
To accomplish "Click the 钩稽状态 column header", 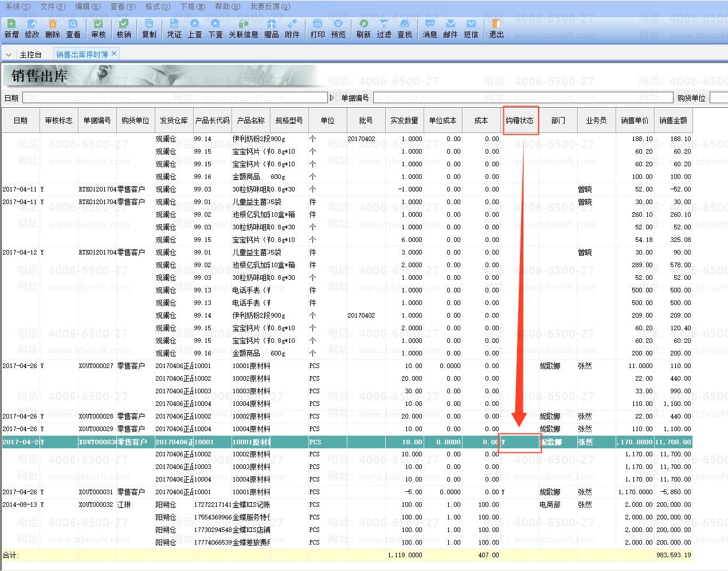I will tap(519, 120).
